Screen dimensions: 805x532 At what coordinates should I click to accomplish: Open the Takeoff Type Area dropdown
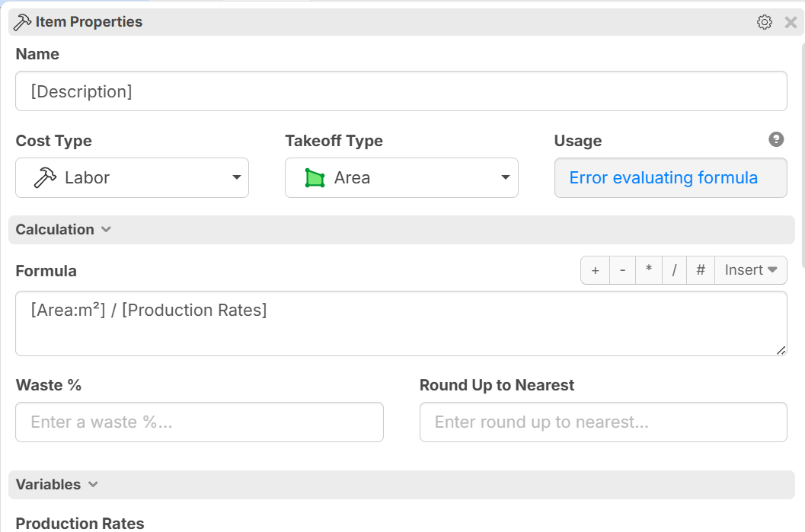pyautogui.click(x=401, y=178)
